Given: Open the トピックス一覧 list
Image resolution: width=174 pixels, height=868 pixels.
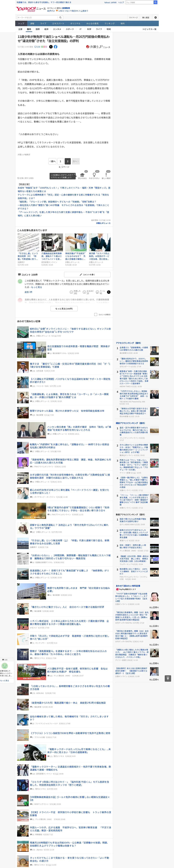Looking at the screenshot, I should 149,29.
